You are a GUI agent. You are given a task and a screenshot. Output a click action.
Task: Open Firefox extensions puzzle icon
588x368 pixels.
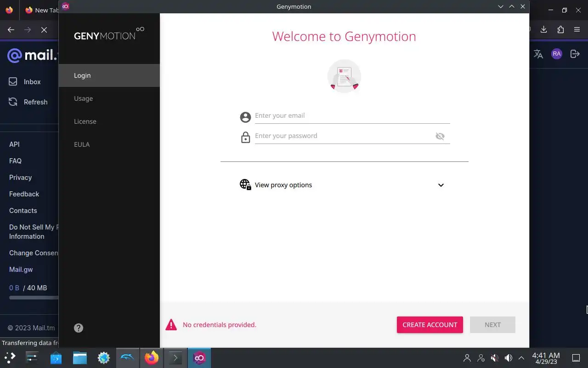[x=560, y=29]
